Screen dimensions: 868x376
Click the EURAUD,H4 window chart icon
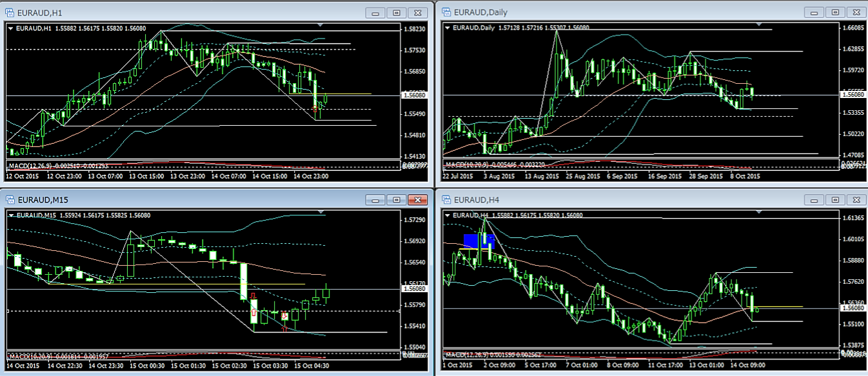click(446, 200)
